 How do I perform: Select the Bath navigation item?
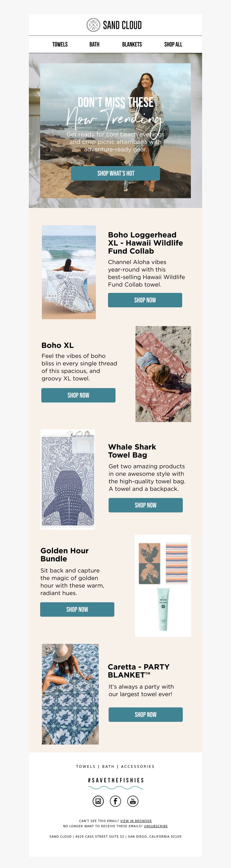[x=94, y=44]
